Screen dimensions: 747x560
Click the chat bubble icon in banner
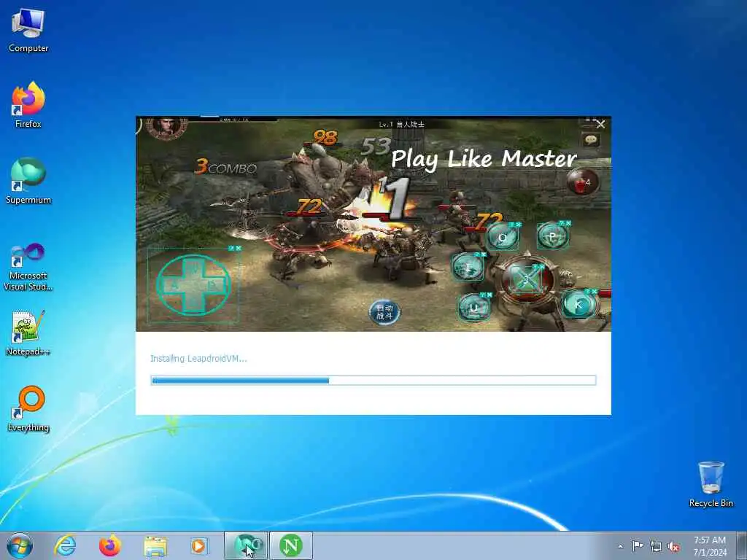tap(591, 140)
